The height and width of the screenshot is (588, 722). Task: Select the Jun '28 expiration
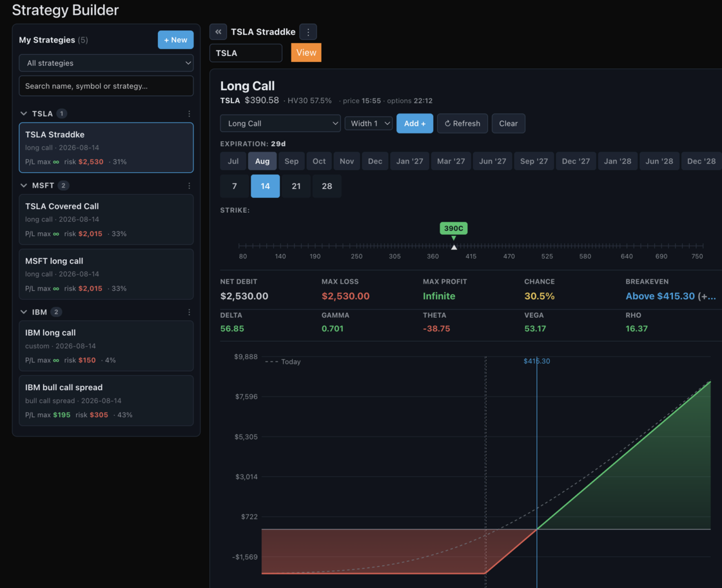pos(659,161)
